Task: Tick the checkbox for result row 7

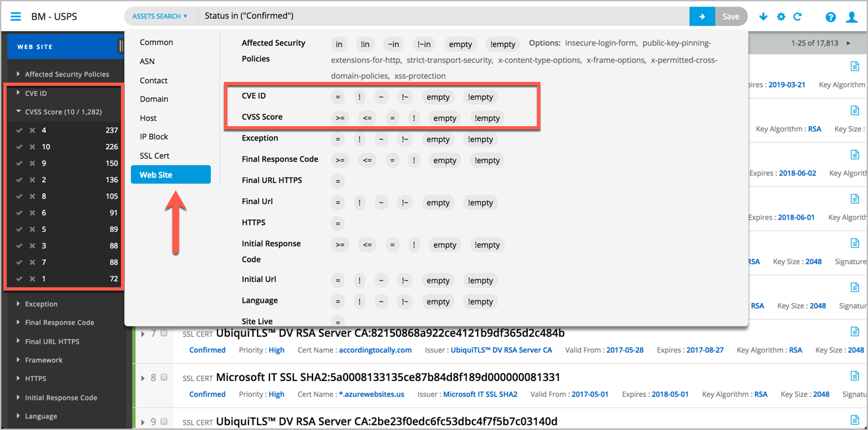Action: pos(164,333)
